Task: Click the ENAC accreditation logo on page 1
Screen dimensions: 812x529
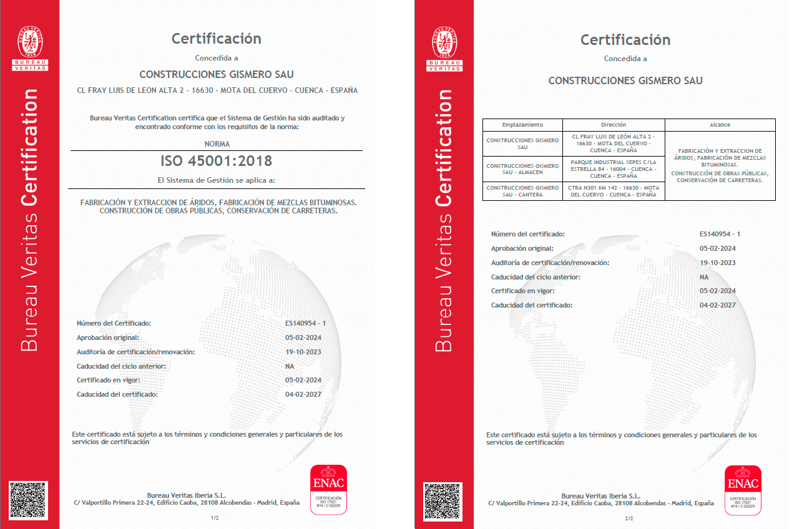Action: tap(328, 490)
